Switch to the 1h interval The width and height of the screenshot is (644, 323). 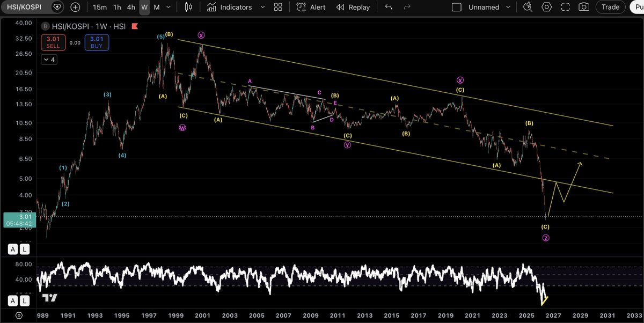[x=117, y=7]
